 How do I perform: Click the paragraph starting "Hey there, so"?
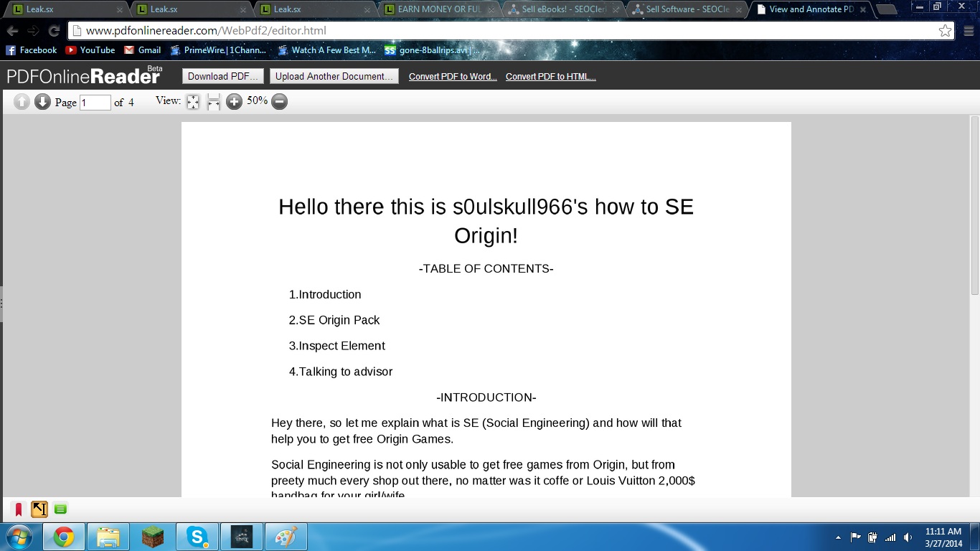476,431
